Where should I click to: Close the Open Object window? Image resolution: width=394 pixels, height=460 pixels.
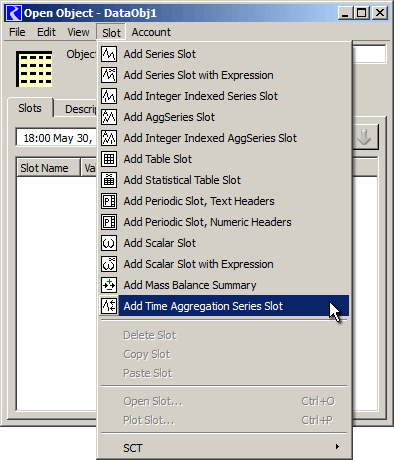(x=380, y=13)
